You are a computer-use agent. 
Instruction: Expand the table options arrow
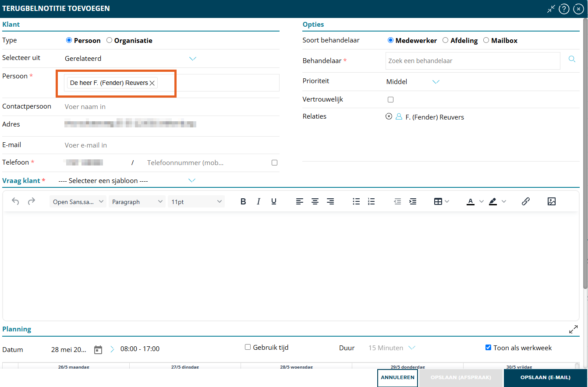coord(447,201)
